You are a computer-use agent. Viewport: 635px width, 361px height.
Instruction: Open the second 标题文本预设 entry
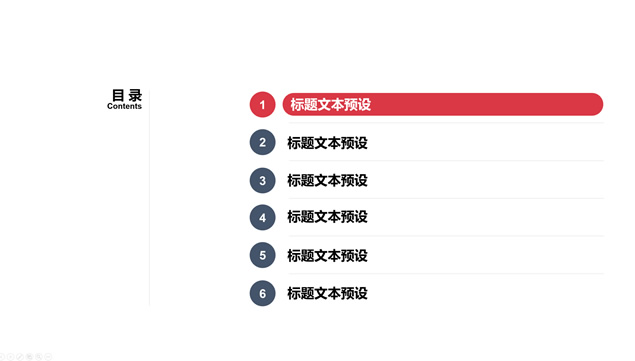click(x=327, y=143)
